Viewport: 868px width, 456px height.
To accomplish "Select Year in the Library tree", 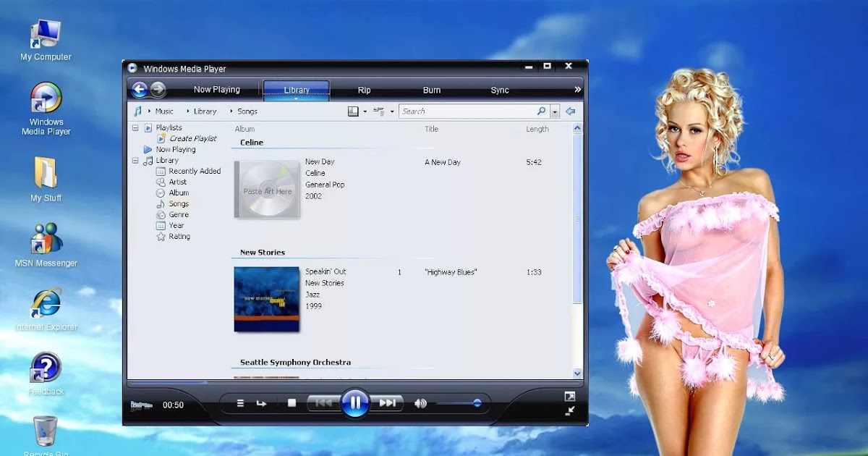I will (176, 225).
